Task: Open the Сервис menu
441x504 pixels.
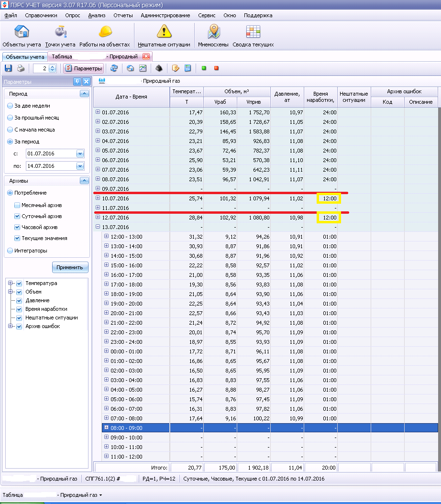Action: (207, 15)
